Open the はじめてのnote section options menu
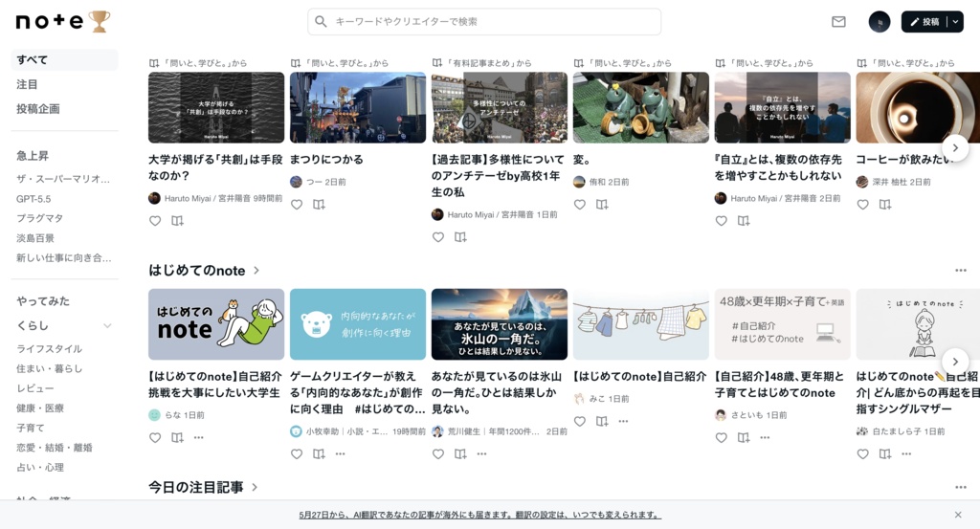Viewport: 980px width, 529px height. point(961,271)
